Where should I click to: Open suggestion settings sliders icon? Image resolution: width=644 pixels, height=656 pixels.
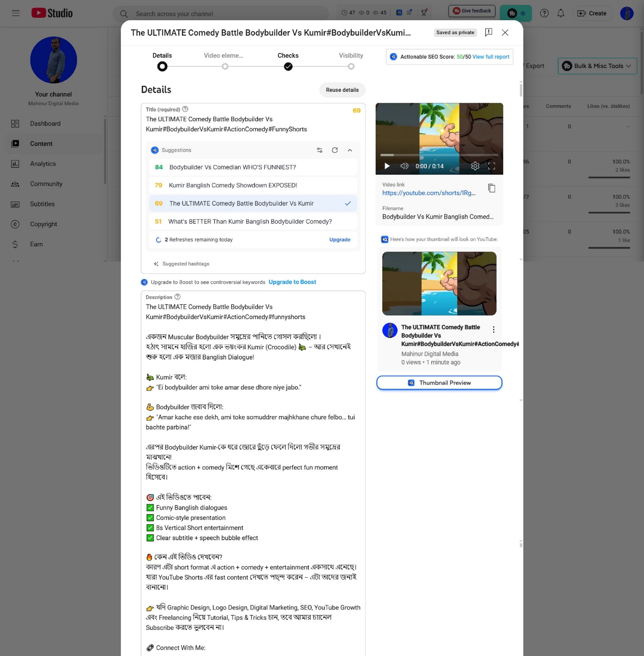[x=320, y=150]
